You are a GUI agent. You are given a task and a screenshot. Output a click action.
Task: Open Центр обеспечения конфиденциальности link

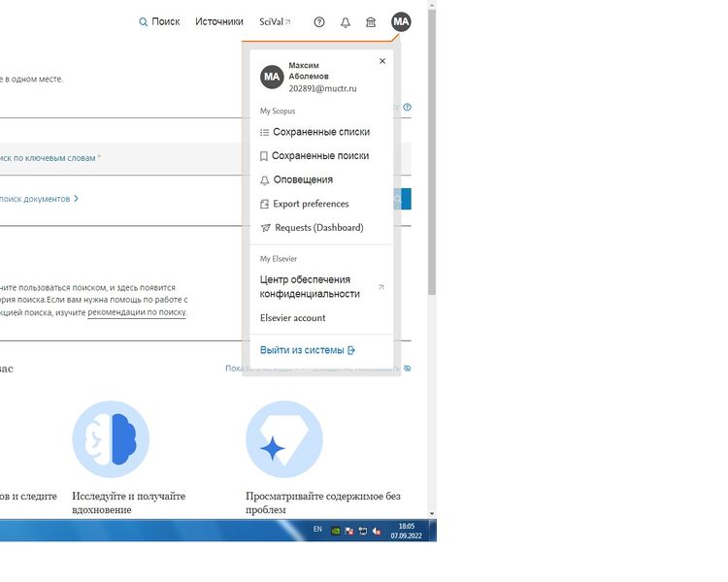(310, 286)
